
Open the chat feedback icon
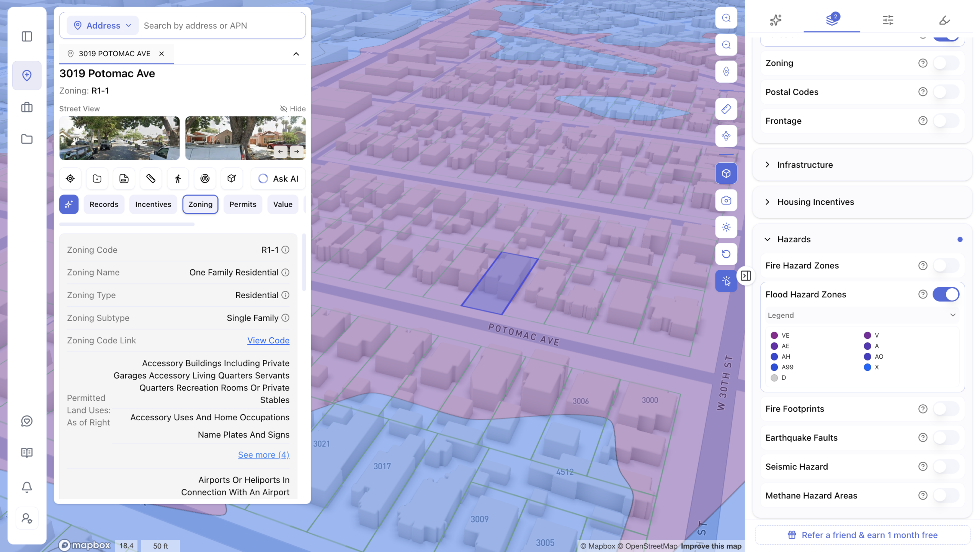(27, 421)
